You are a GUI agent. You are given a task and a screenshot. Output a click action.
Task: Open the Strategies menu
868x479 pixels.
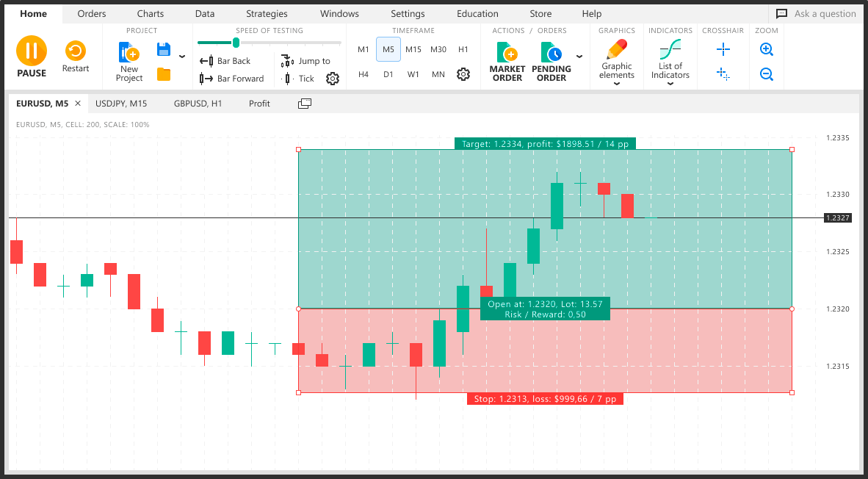click(x=266, y=13)
